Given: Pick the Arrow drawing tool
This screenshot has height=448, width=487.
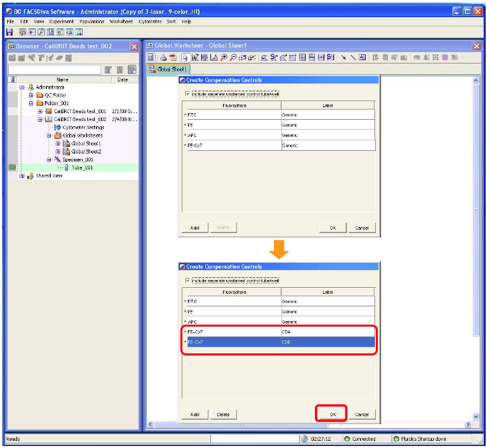Looking at the screenshot, I should click(343, 58).
